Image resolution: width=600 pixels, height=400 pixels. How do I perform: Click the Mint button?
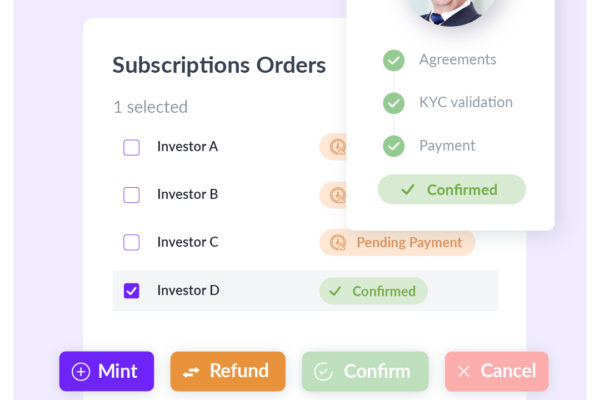point(106,371)
